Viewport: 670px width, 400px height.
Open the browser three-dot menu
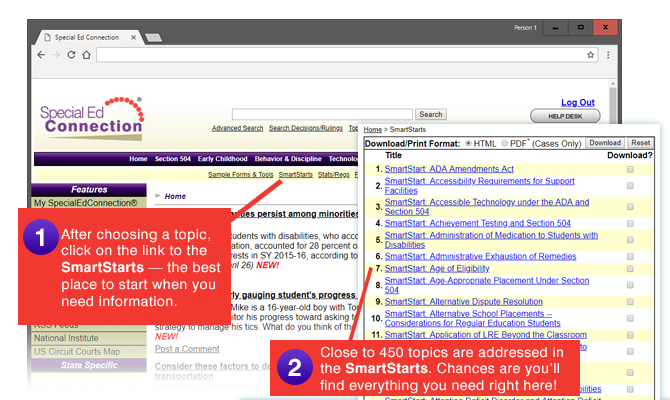(x=608, y=55)
